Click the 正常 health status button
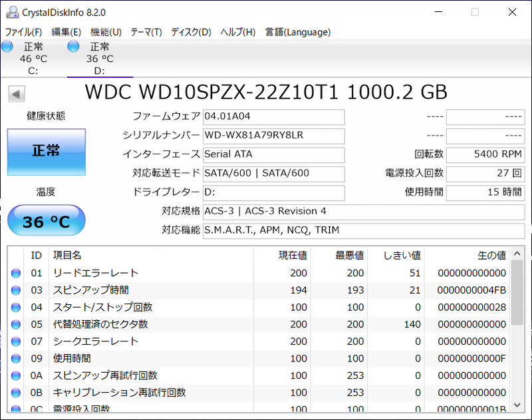The height and width of the screenshot is (420, 532). point(46,152)
